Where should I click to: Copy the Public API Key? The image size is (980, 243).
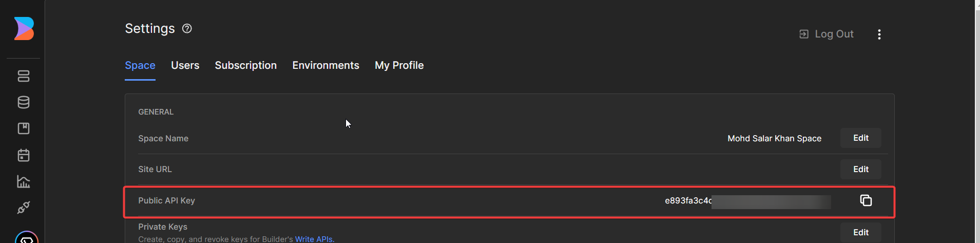coord(866,200)
